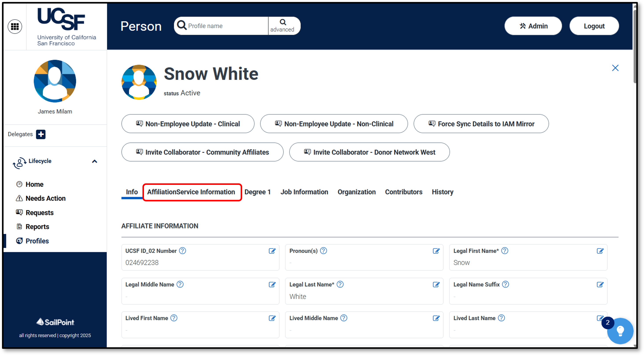The height and width of the screenshot is (355, 644).
Task: Open help icon beside Legal First Name
Action: (505, 251)
